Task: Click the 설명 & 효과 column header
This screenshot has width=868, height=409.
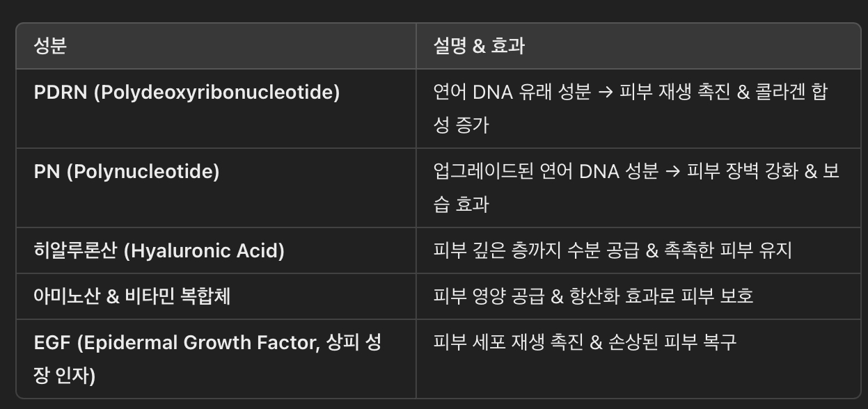Action: click(x=479, y=46)
